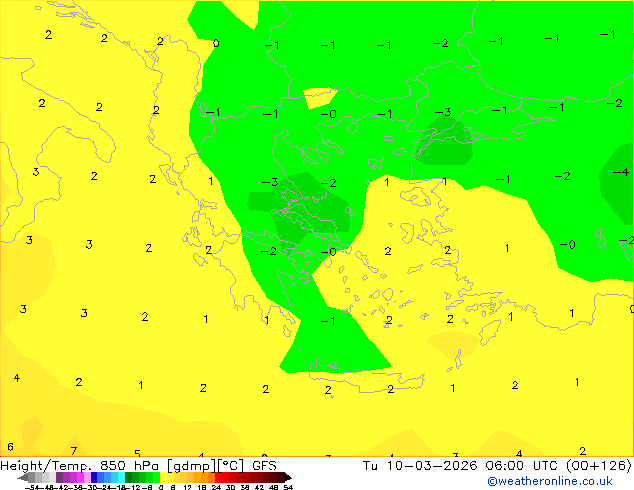Click the dark blue swatch in the legend
634x490 pixels.
click(94, 478)
